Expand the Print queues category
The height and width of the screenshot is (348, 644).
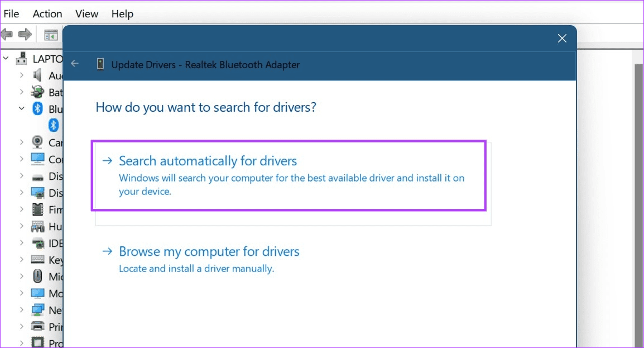21,327
